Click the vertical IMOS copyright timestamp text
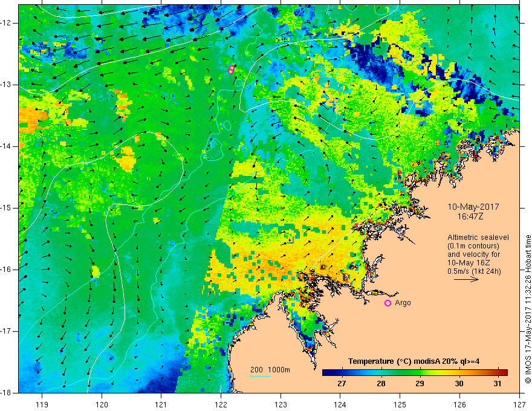Viewport: 532px width, 411px height. pyautogui.click(x=528, y=309)
